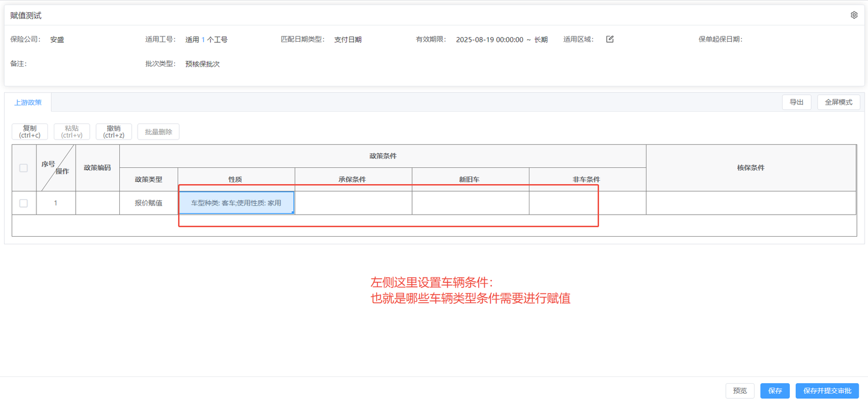Click the 承保条件 column header

click(x=354, y=179)
